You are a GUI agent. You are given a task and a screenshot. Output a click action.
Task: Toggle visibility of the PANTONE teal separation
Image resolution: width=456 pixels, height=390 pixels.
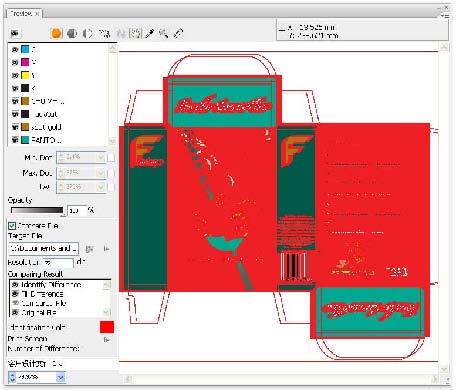tap(15, 140)
